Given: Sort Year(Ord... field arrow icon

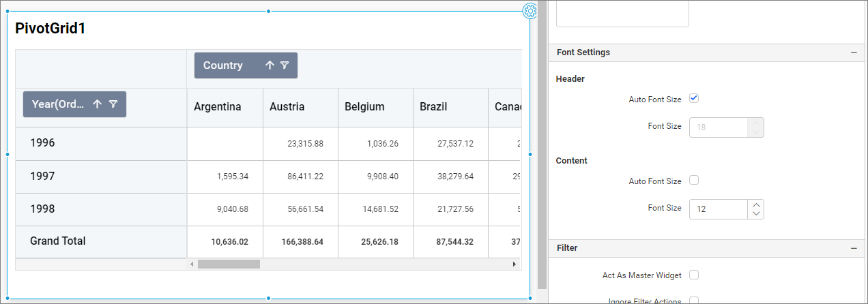Looking at the screenshot, I should click(x=98, y=104).
